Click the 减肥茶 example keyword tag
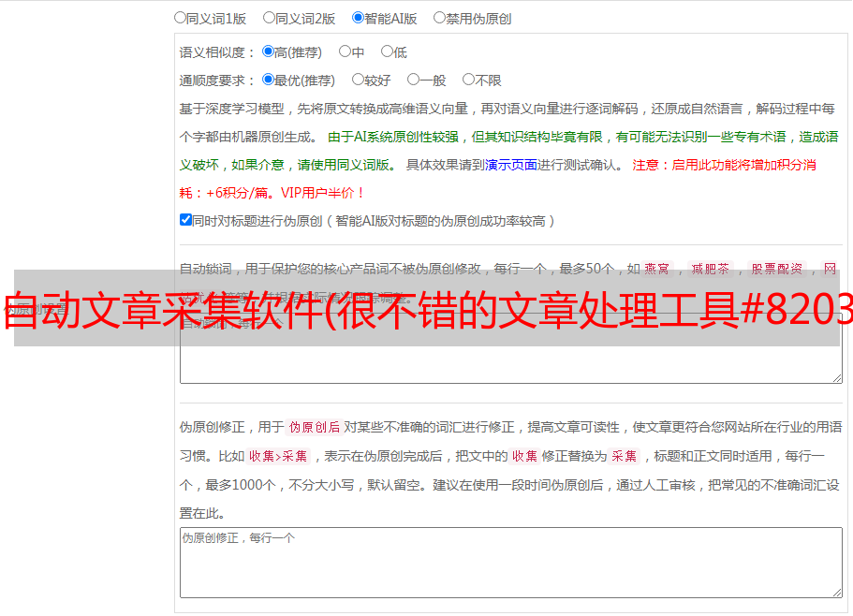Viewport: 853px width, 616px height. (711, 269)
